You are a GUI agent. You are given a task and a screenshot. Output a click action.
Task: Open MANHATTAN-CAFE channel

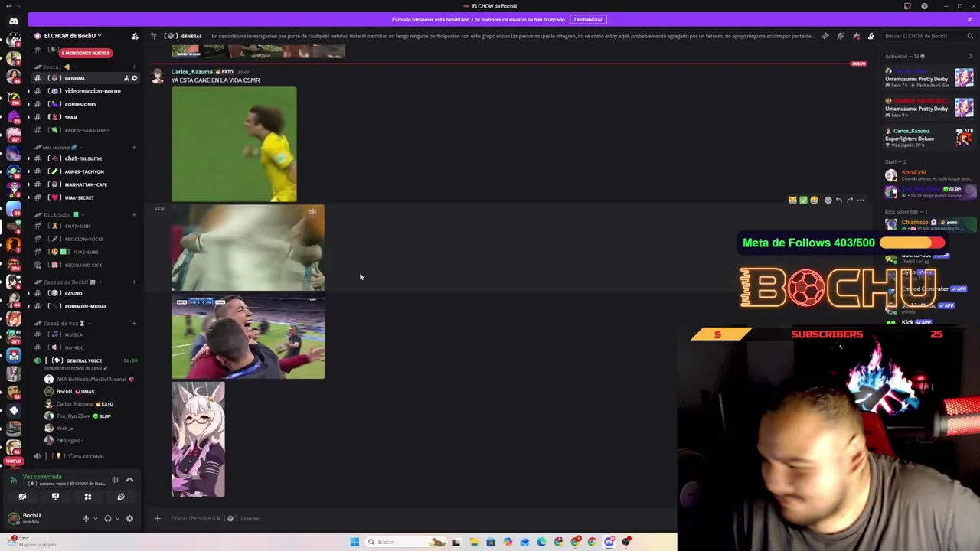tap(84, 184)
